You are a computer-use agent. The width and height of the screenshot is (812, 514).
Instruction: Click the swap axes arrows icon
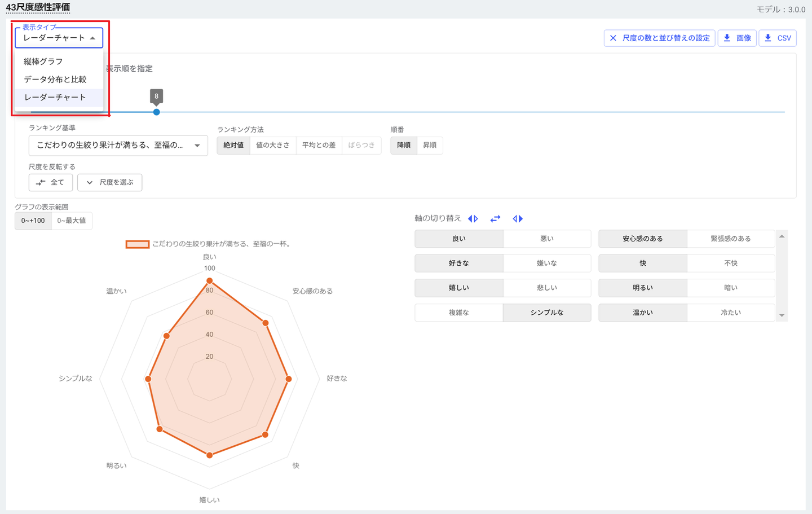coord(495,219)
